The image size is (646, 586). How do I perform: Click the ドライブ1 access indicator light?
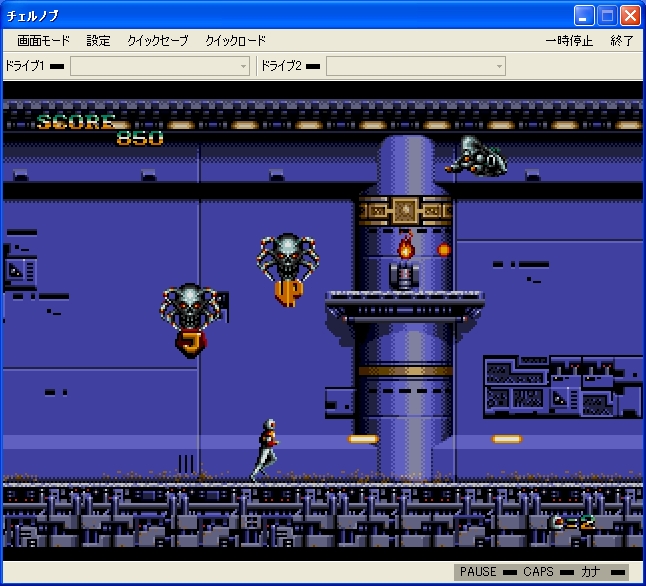point(57,67)
